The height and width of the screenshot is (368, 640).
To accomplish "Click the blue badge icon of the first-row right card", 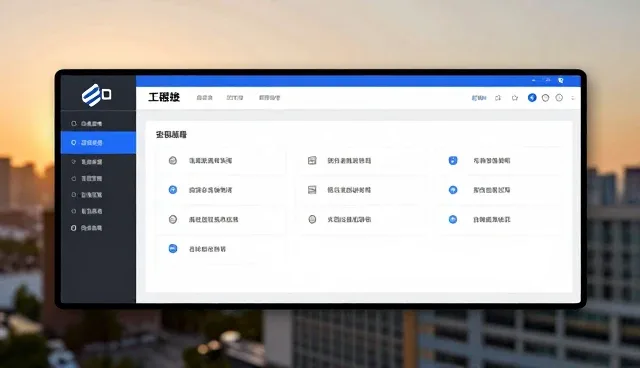I will (453, 160).
